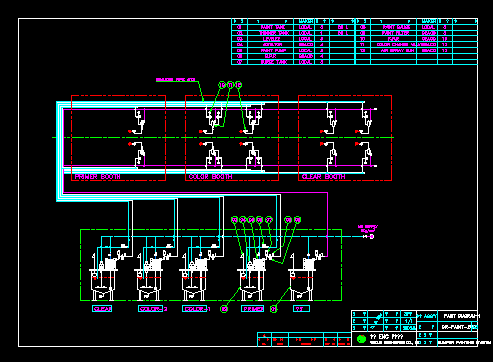Select the CLEAR tank label box
493x362 pixels.
click(102, 309)
